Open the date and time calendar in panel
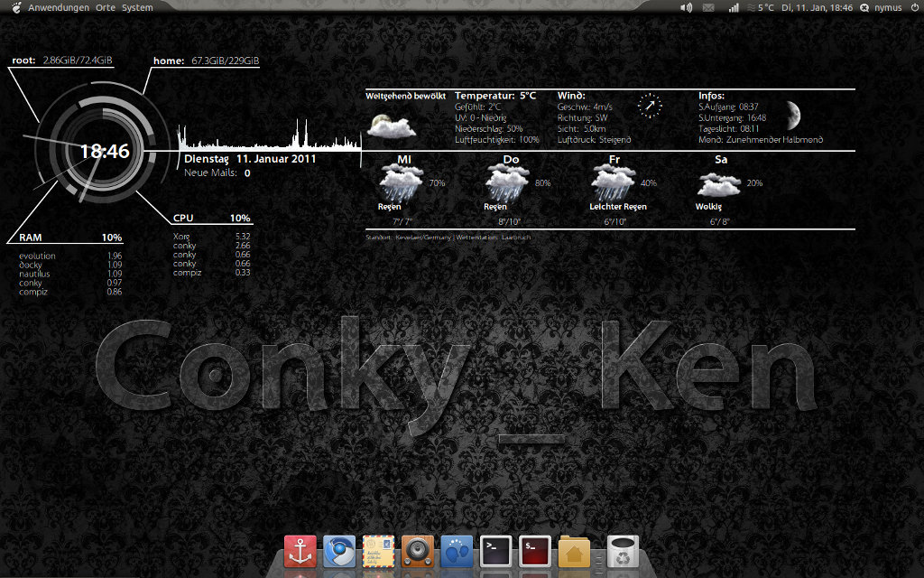The image size is (924, 578). (817, 7)
